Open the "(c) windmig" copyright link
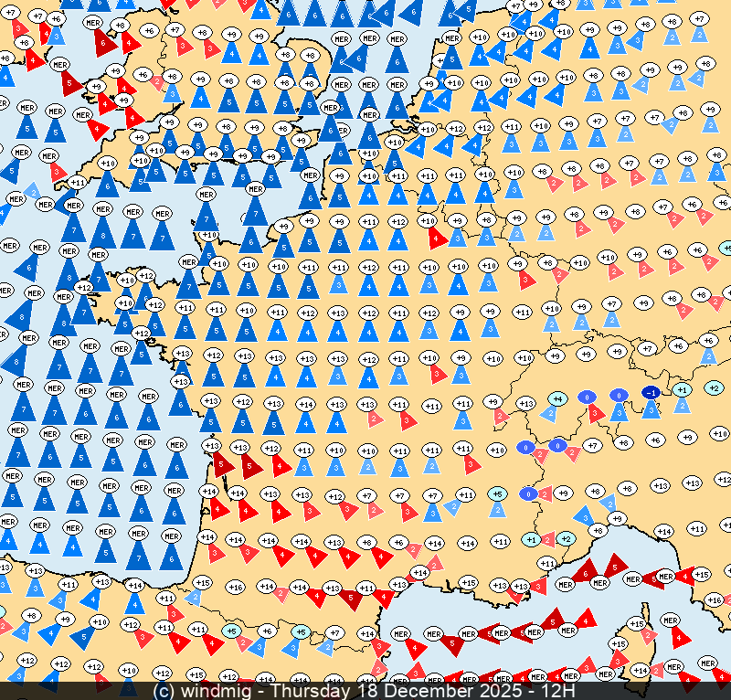Screen dimensions: 731x700 195,691
